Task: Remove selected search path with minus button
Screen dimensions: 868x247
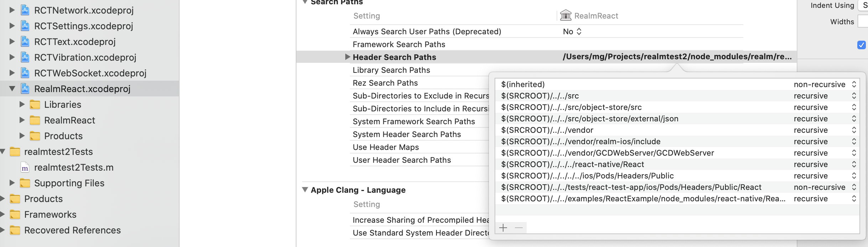Action: click(x=519, y=228)
